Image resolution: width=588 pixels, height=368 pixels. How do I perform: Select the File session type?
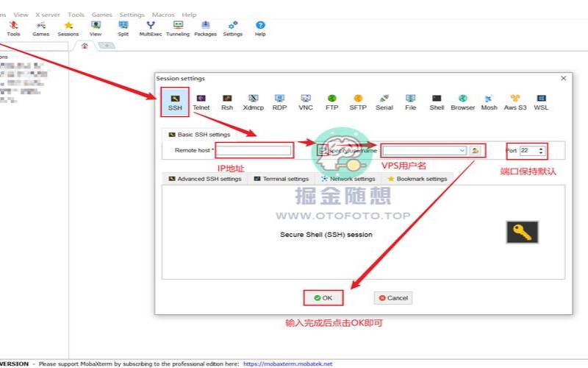pyautogui.click(x=410, y=102)
